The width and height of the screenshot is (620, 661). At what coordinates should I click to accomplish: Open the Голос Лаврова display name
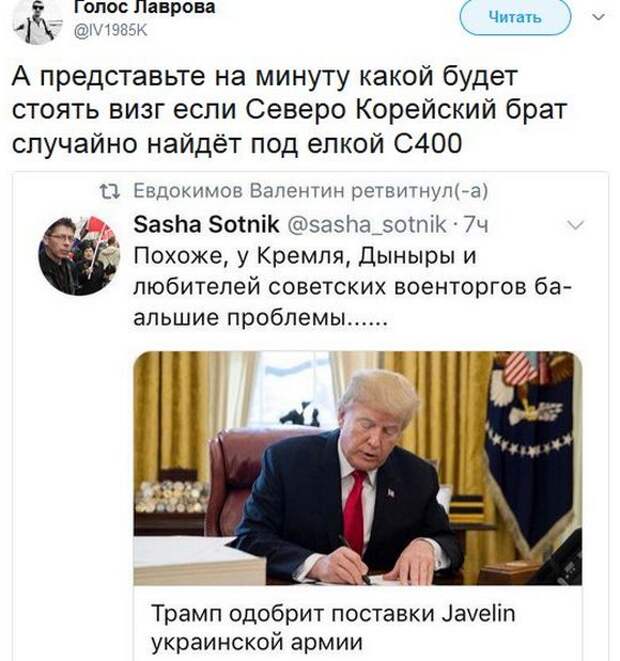tap(145, 7)
